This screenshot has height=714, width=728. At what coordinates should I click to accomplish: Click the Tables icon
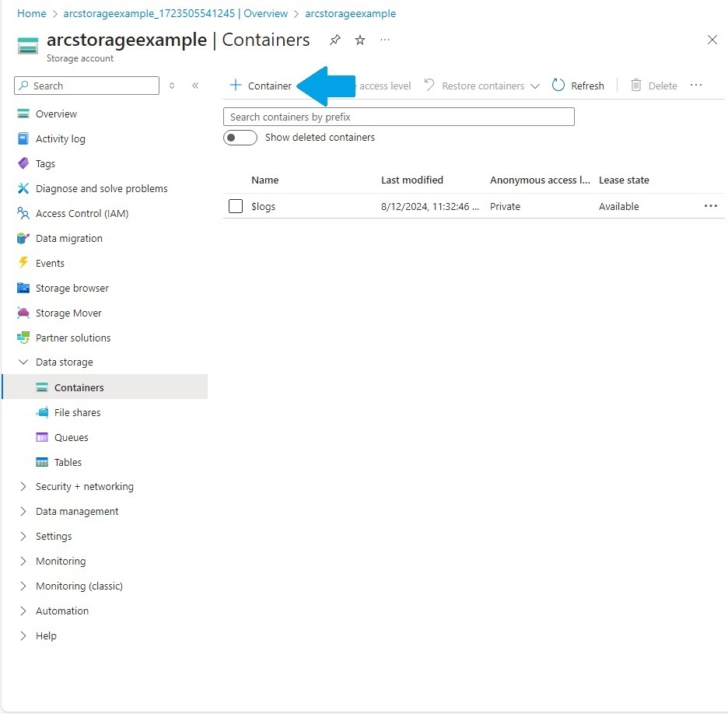point(42,462)
